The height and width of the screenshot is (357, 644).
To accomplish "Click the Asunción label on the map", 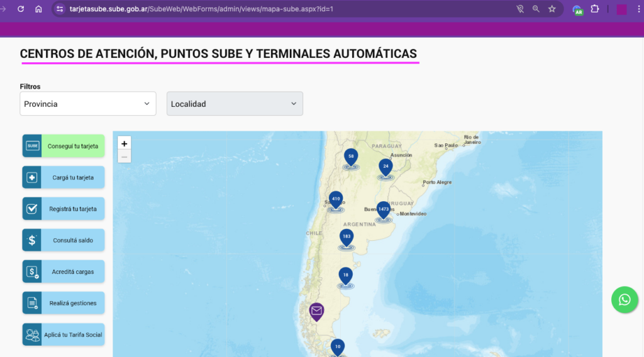I will 401,155.
